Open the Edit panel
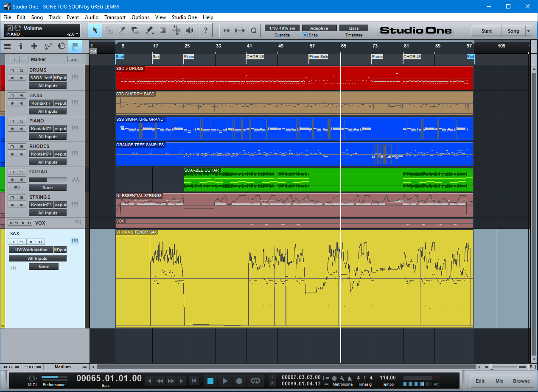This screenshot has height=392, width=538. click(x=480, y=381)
